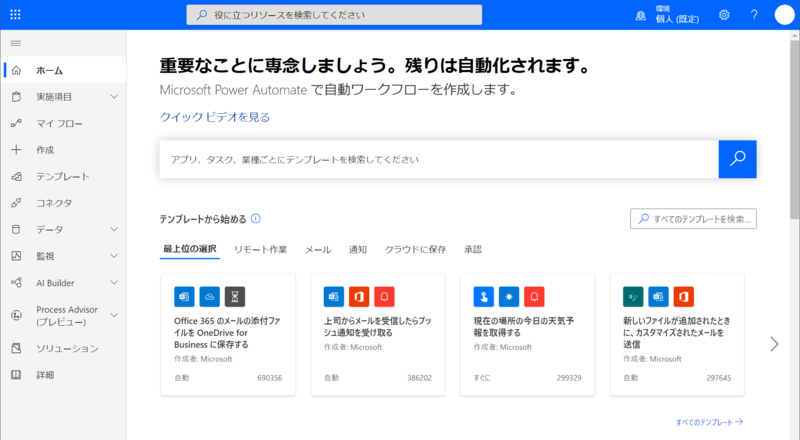
Task: Click the main template search input
Action: (439, 159)
